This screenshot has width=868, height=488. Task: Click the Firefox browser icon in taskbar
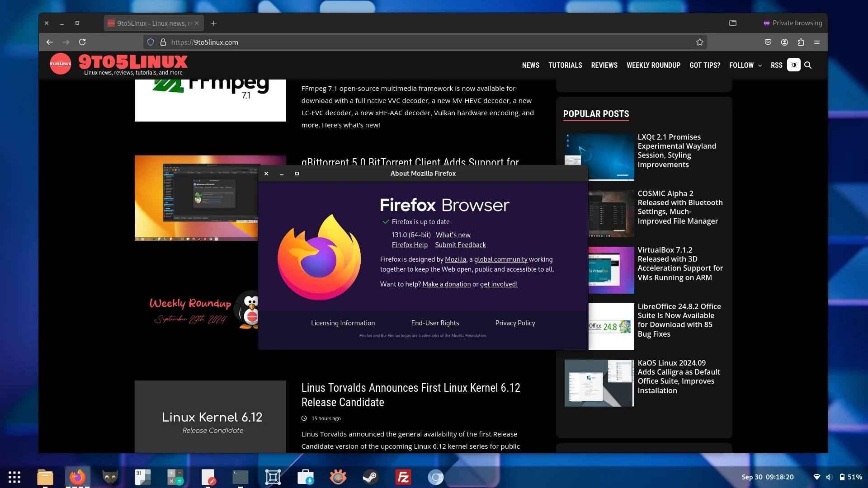pos(77,477)
